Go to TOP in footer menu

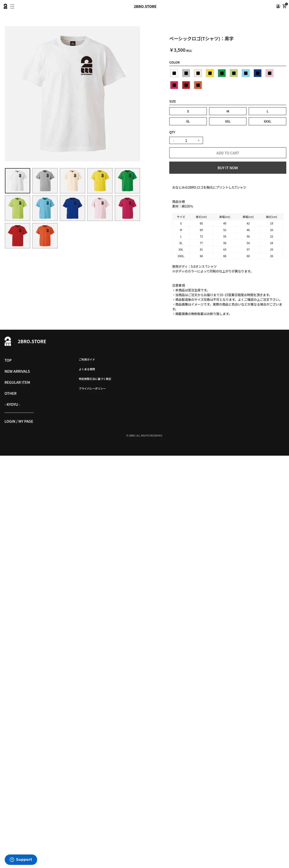[8, 360]
